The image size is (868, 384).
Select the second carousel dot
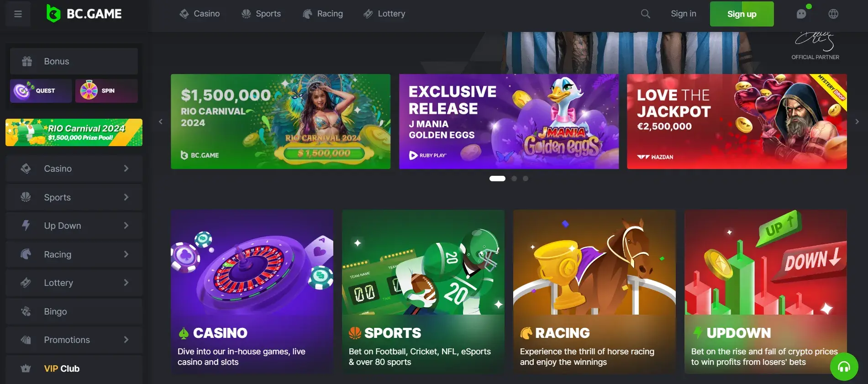click(x=514, y=179)
